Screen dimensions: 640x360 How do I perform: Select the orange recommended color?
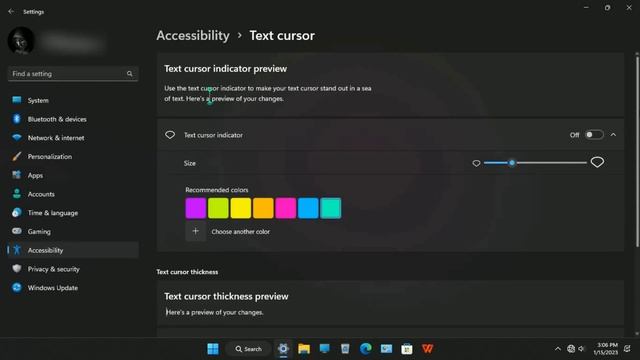(263, 208)
